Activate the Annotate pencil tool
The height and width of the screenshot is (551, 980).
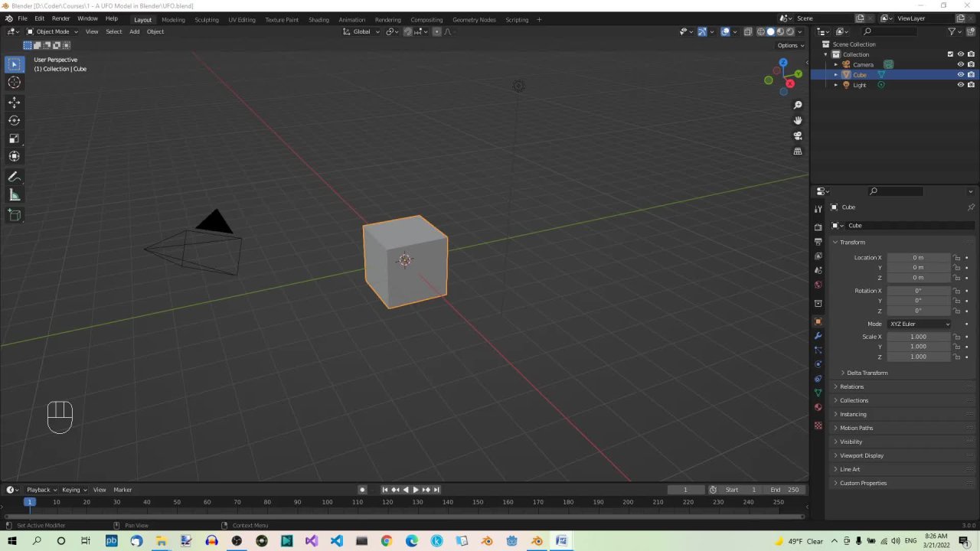14,177
